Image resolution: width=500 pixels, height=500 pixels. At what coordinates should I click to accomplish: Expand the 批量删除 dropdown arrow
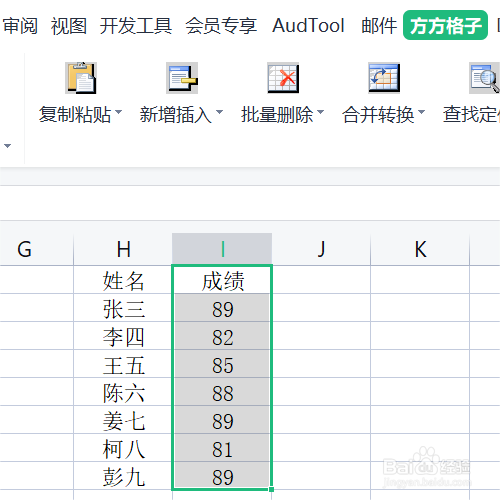pyautogui.click(x=320, y=112)
